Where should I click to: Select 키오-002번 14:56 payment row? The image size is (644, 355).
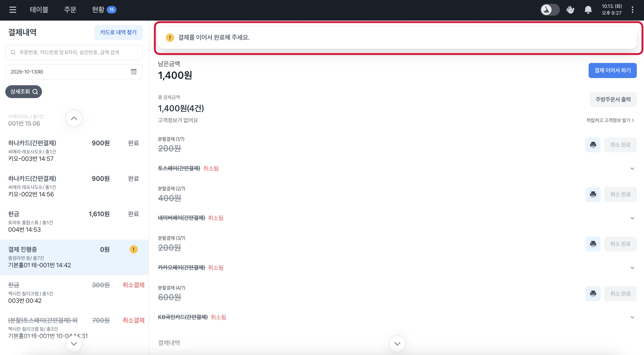[74, 186]
